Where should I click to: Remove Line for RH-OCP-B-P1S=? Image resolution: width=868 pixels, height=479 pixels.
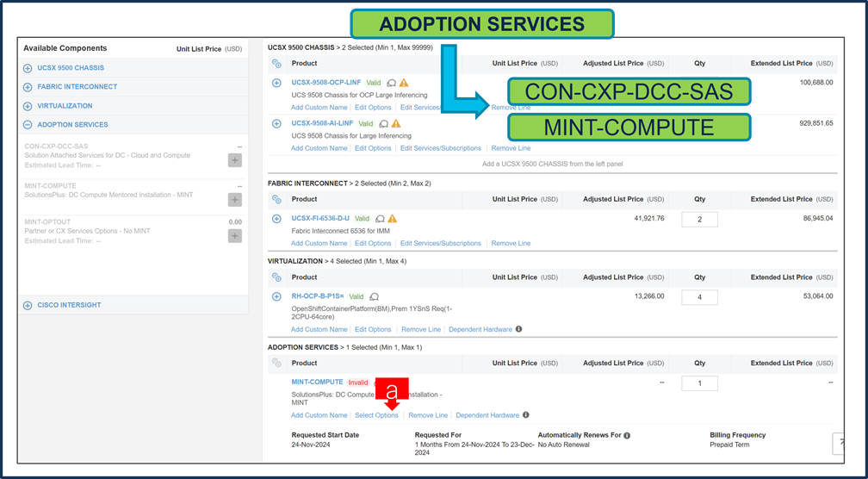click(x=421, y=329)
